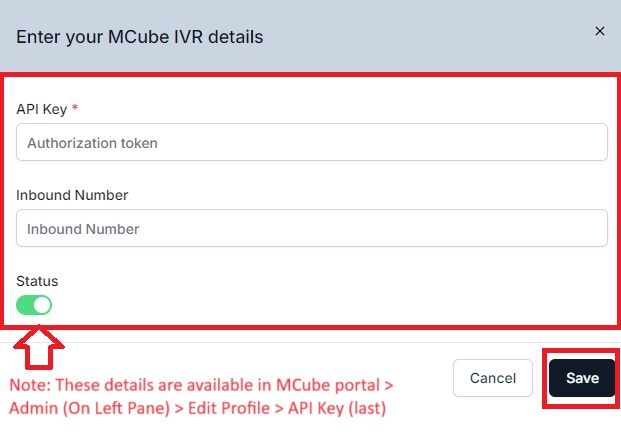
Task: Click the Status label above the switch
Action: coord(37,281)
